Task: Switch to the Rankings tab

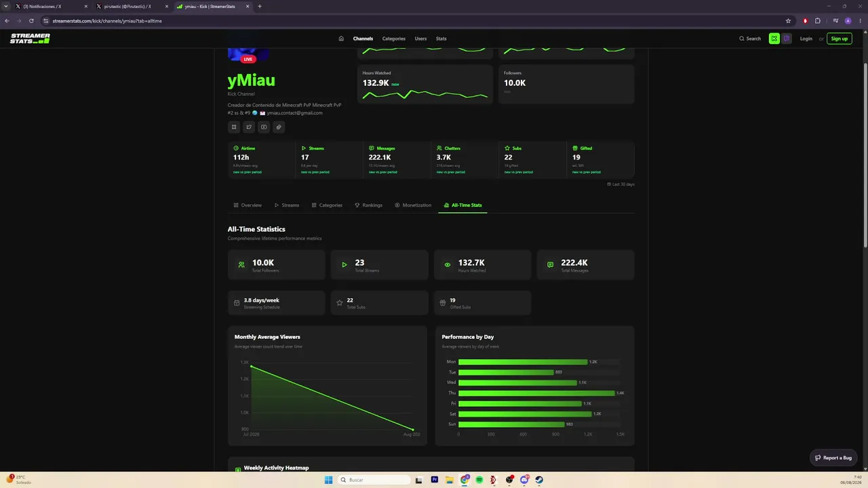Action: 369,205
